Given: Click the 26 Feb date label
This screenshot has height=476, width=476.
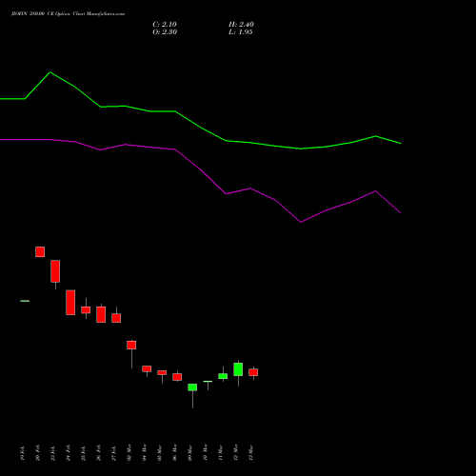Looking at the screenshot, I should click(x=98, y=452).
